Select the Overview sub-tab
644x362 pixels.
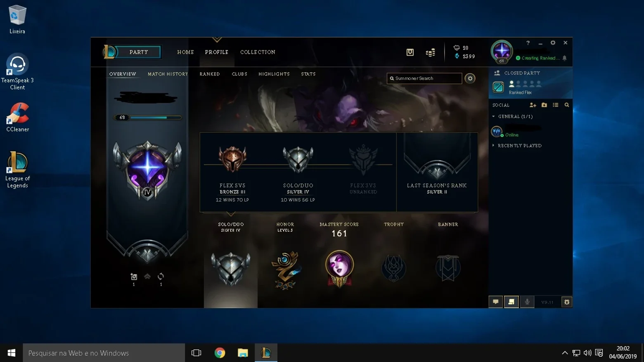click(x=123, y=74)
